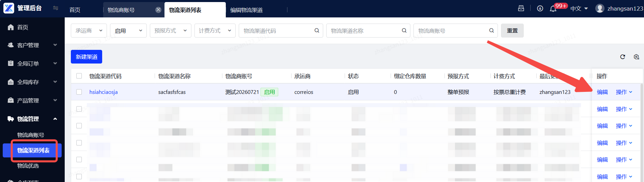The height and width of the screenshot is (182, 644).
Task: Click the 测试20260721 account cell
Action: point(242,92)
